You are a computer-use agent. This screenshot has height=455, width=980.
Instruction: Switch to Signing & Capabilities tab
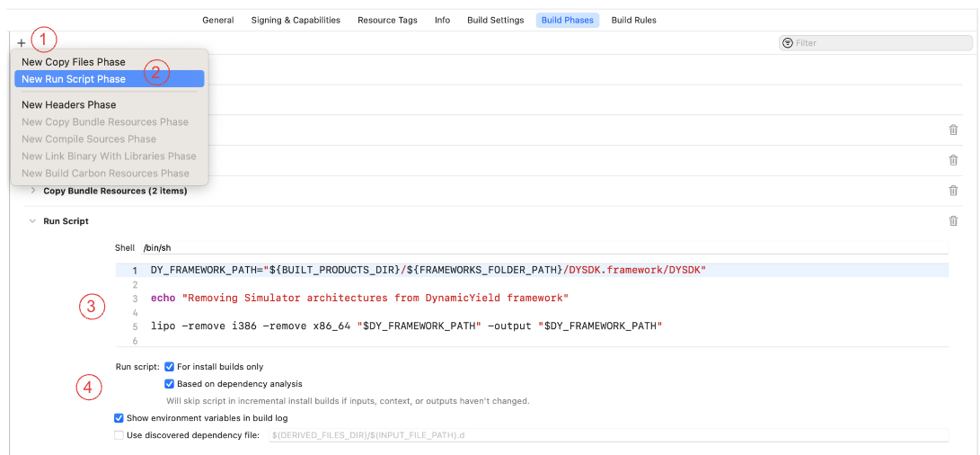tap(296, 20)
